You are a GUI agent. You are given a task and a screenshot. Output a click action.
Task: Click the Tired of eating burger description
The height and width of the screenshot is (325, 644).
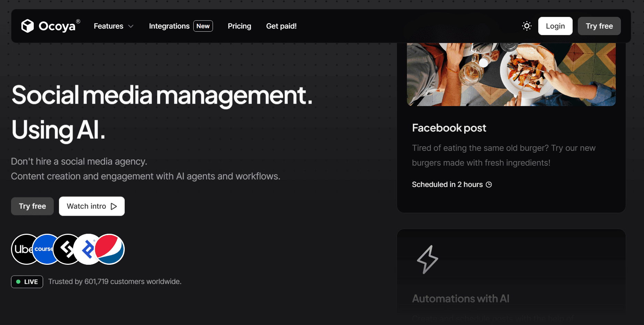[x=503, y=155]
